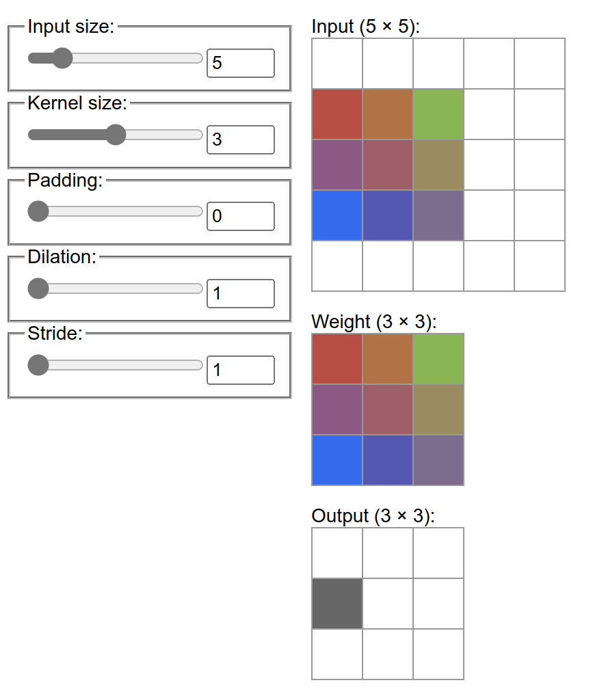Click the orange-brown cell in Input grid
This screenshot has height=700, width=593.
388,114
